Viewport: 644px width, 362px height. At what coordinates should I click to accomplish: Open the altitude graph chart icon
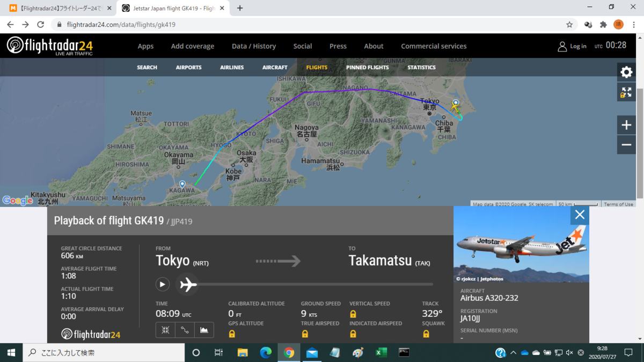coord(204,330)
